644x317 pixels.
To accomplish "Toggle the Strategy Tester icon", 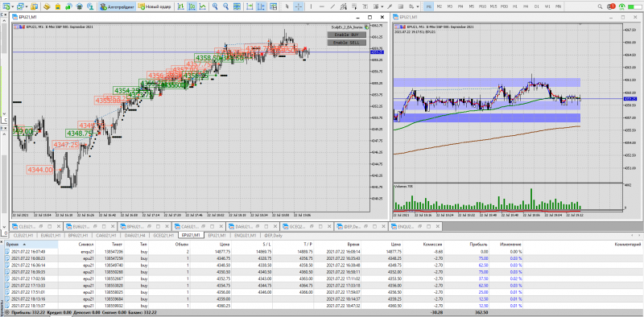I will coord(79,6).
